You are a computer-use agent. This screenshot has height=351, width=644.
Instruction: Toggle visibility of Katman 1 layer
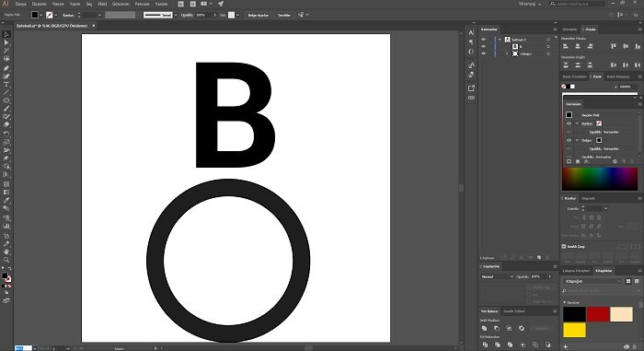click(x=483, y=40)
